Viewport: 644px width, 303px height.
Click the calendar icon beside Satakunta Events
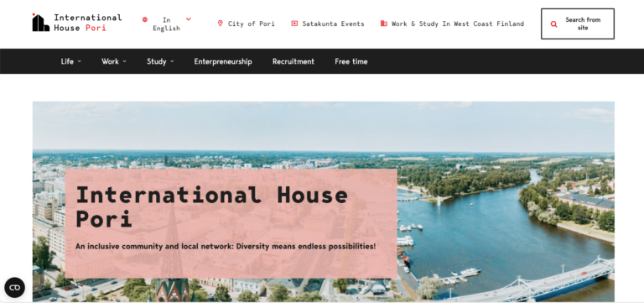294,24
